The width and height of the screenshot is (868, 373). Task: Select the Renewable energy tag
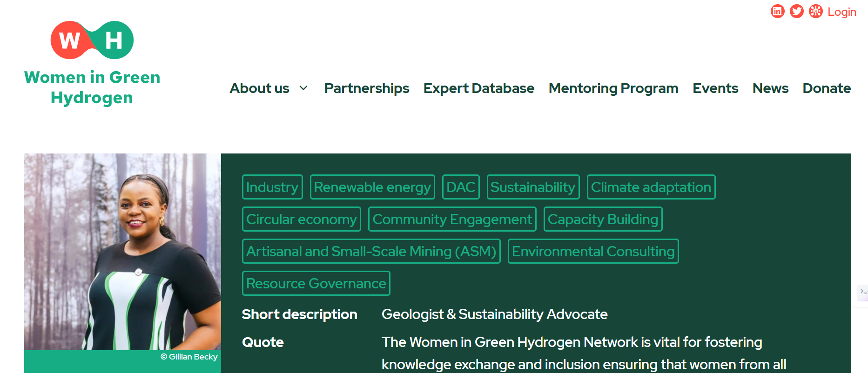pos(372,187)
